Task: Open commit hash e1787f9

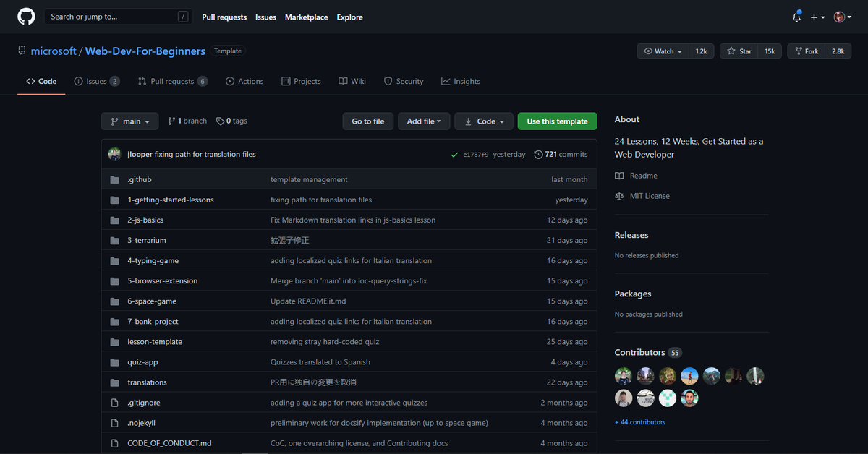Action: click(x=476, y=154)
